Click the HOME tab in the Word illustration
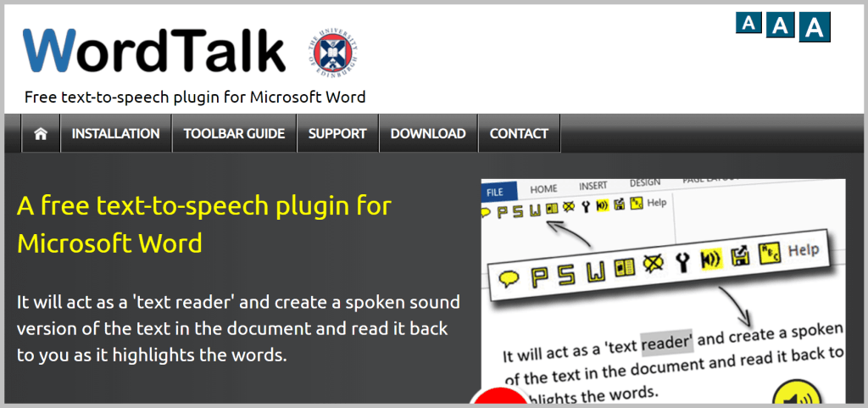 click(543, 189)
